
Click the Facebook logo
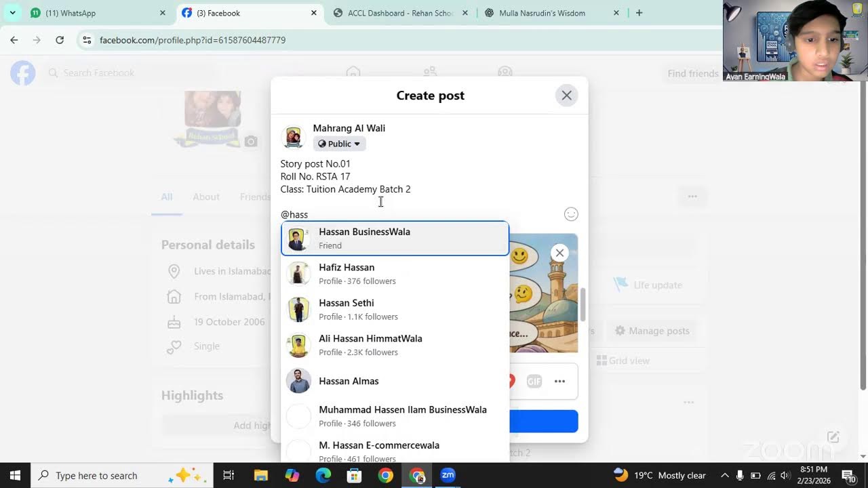pos(22,73)
